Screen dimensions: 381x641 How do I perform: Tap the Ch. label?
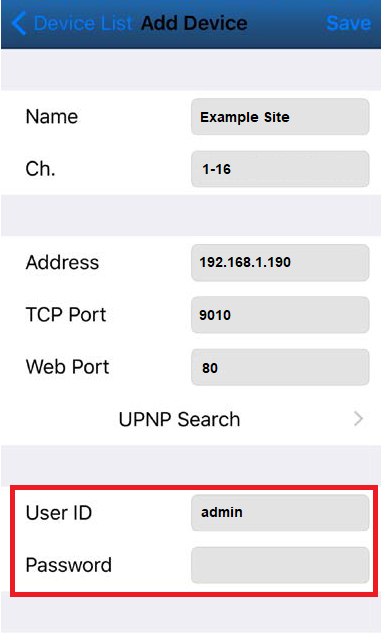(x=40, y=169)
